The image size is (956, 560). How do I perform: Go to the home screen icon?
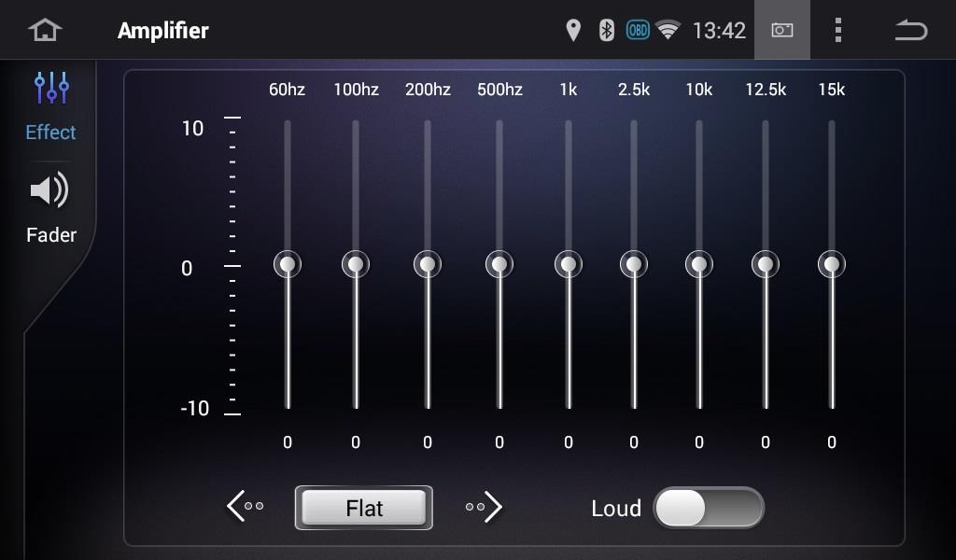click(45, 30)
